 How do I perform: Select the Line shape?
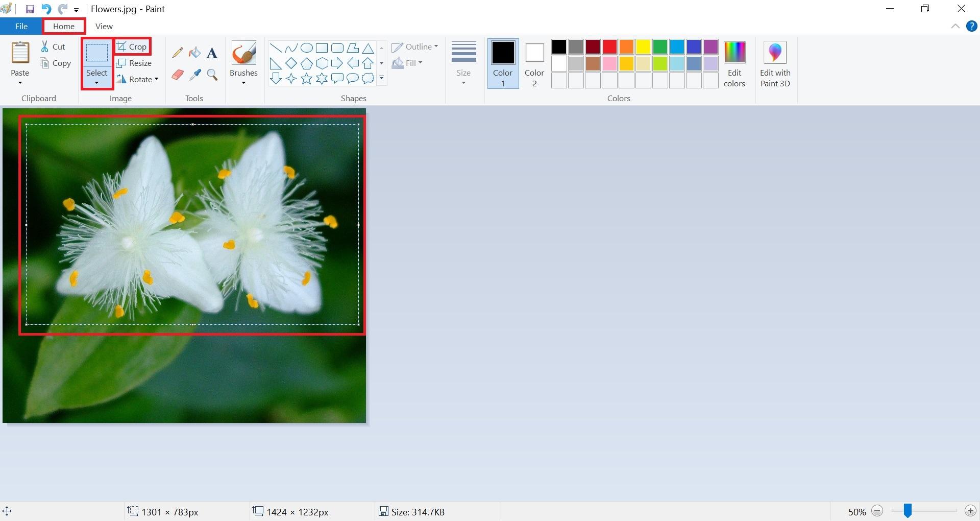tap(276, 49)
